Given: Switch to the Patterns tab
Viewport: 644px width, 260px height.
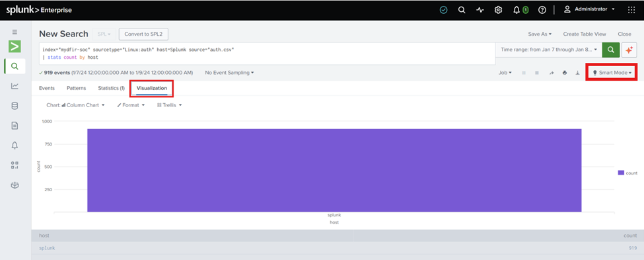Looking at the screenshot, I should pos(77,88).
